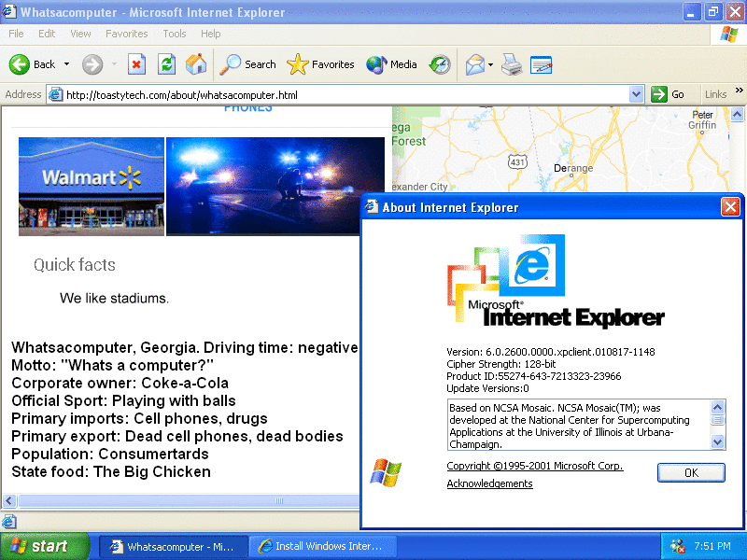
Task: Open the File menu
Action: coord(16,34)
